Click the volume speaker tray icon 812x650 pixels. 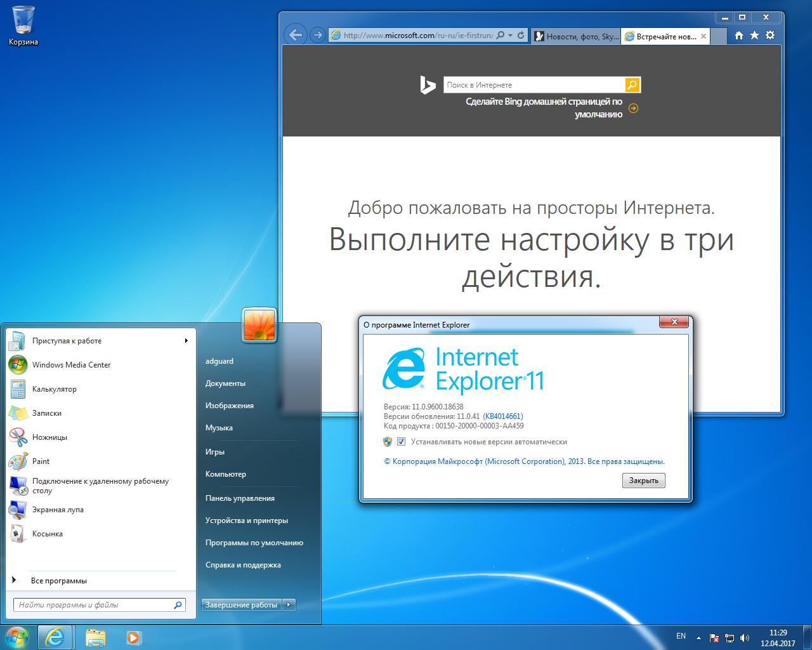click(x=744, y=638)
